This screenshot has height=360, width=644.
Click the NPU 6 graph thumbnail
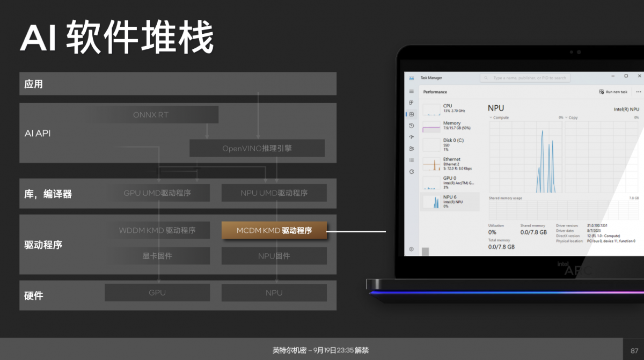[431, 202]
